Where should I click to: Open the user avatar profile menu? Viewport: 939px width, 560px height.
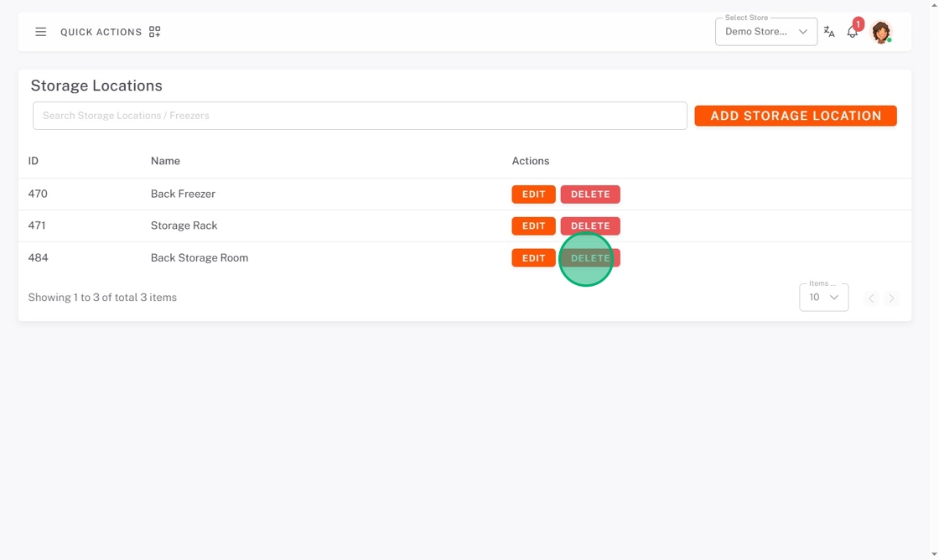[881, 32]
